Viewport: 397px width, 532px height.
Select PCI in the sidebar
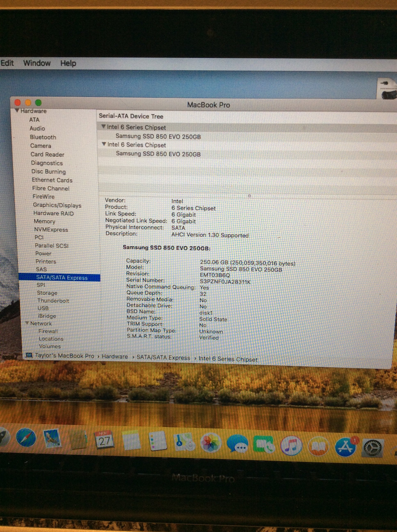(x=39, y=237)
